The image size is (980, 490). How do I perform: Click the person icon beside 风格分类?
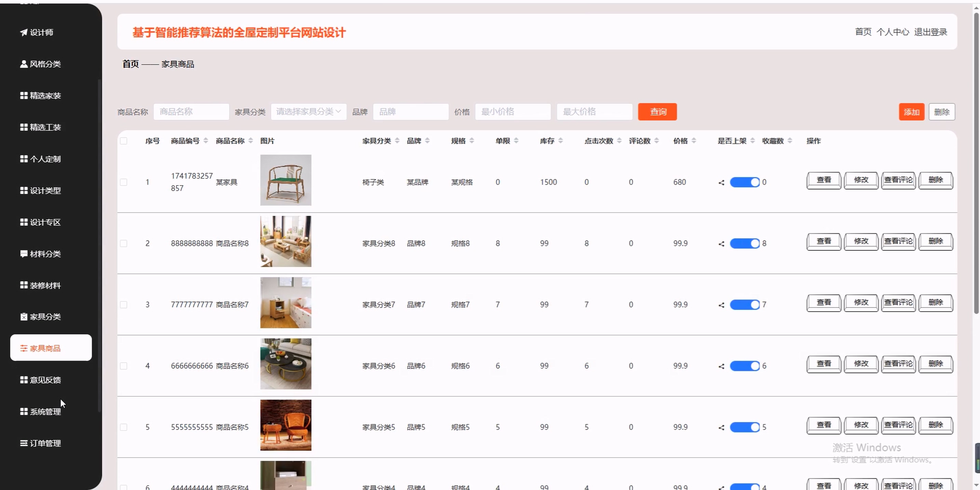[x=24, y=64]
